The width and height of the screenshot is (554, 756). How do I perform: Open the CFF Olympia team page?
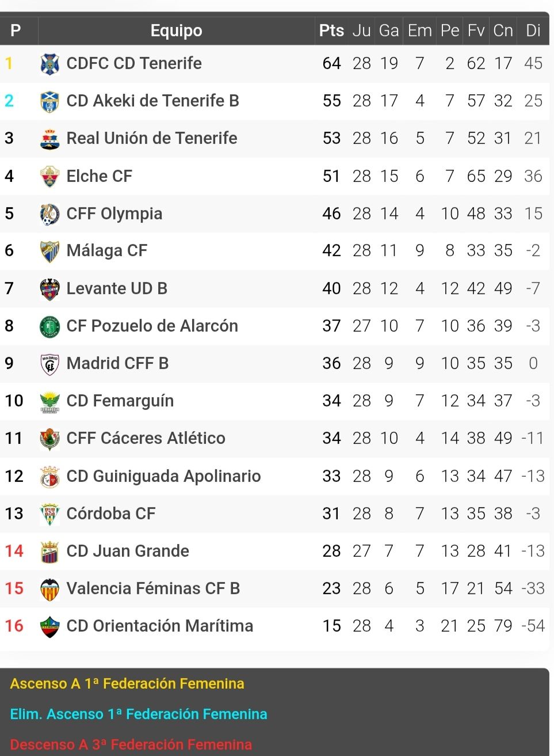coord(114,214)
